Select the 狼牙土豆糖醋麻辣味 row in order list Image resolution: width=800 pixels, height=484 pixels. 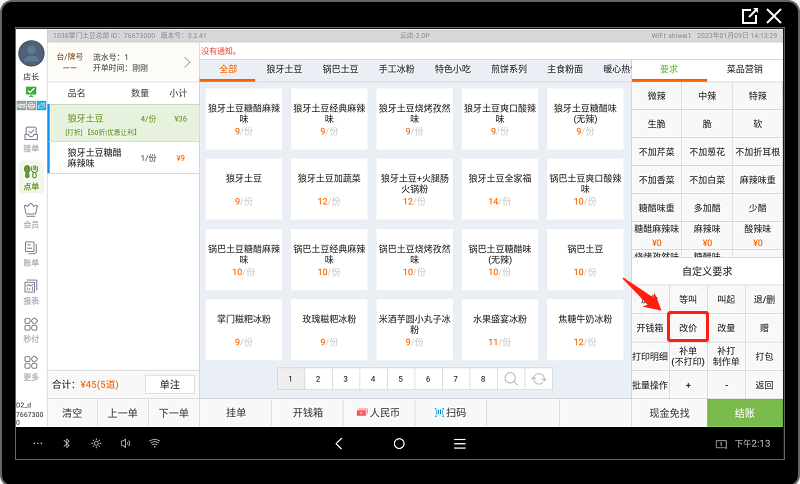click(x=123, y=158)
